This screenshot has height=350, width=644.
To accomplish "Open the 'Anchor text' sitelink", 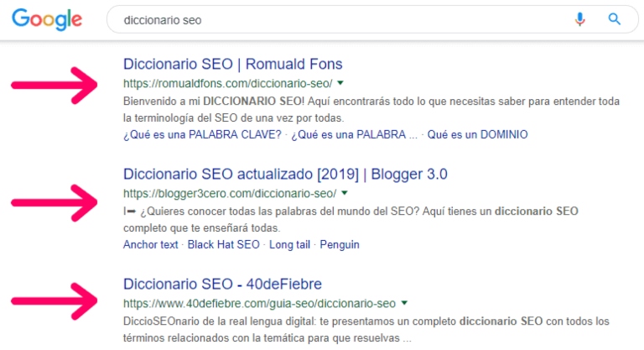I will click(151, 245).
